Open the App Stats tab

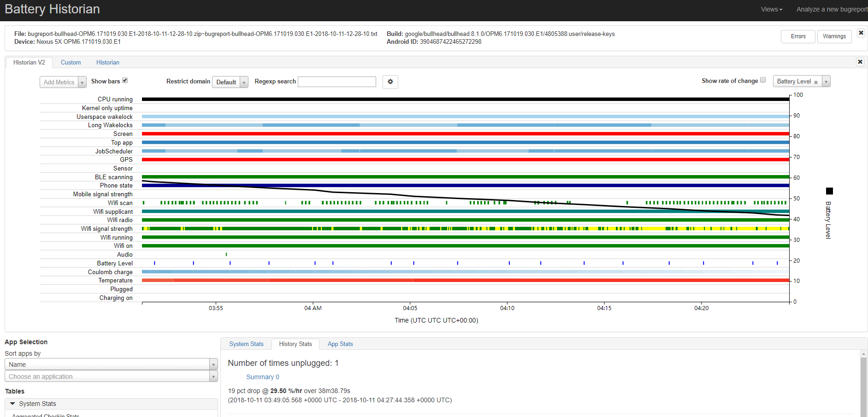tap(340, 344)
